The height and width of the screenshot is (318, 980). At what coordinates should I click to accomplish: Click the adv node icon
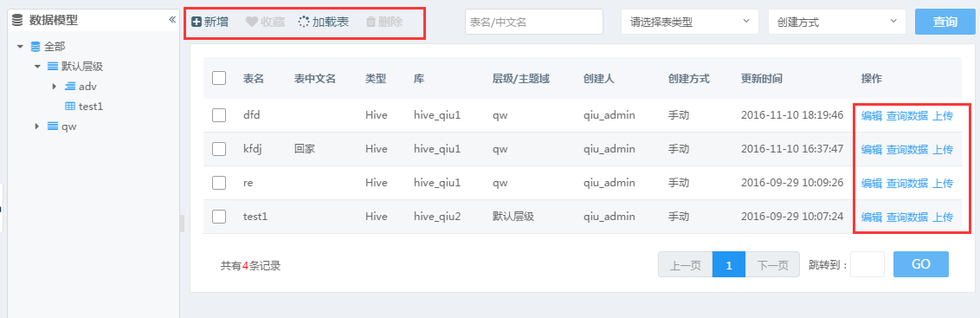pos(70,86)
